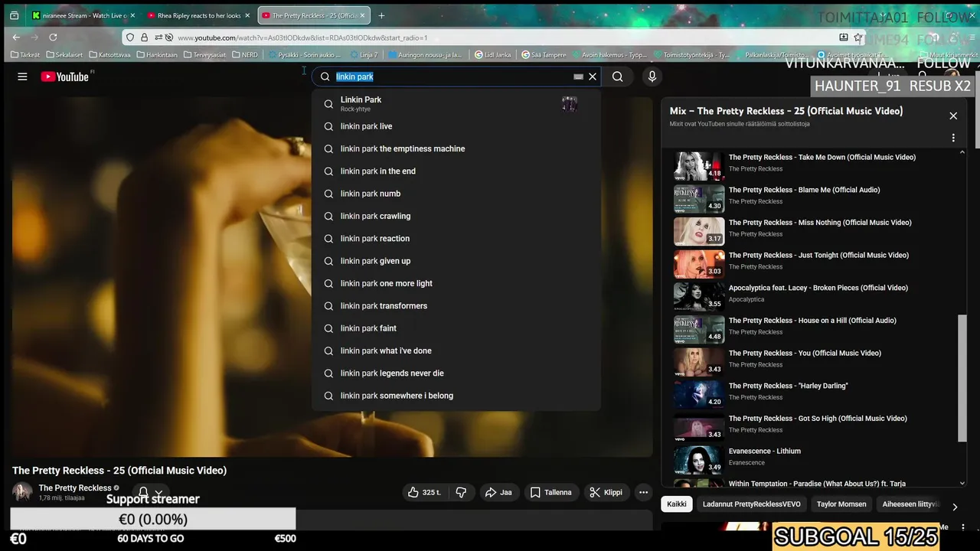This screenshot has height=551, width=980.
Task: Select the Kaikki filter chip
Action: [677, 504]
